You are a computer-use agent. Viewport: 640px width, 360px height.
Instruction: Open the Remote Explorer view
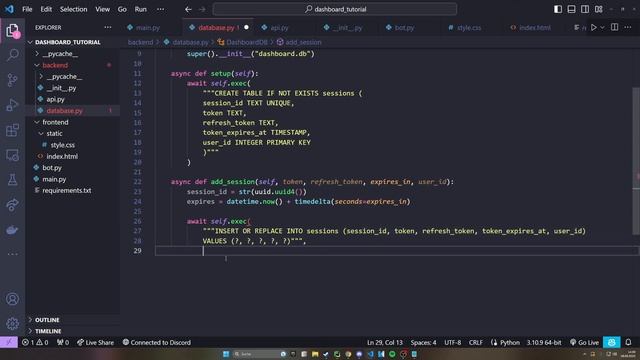pos(12,155)
